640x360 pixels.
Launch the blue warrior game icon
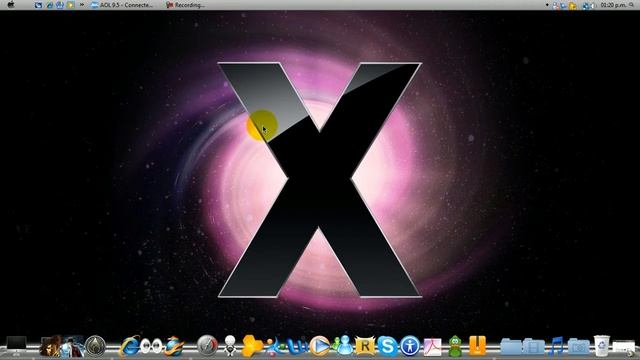[73, 346]
